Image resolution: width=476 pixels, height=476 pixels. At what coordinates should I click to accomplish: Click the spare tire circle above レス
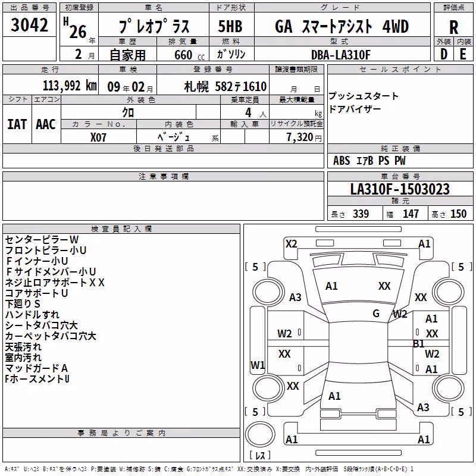[260, 434]
